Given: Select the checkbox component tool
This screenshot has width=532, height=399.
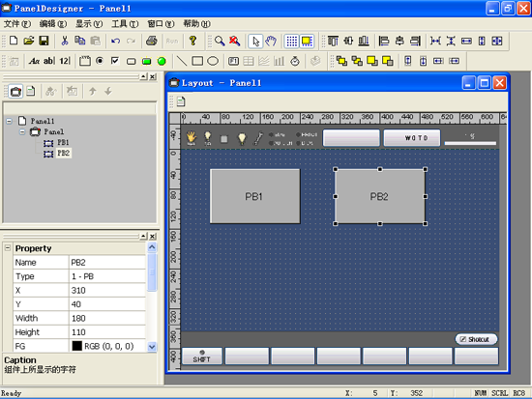Looking at the screenshot, I should 115,61.
